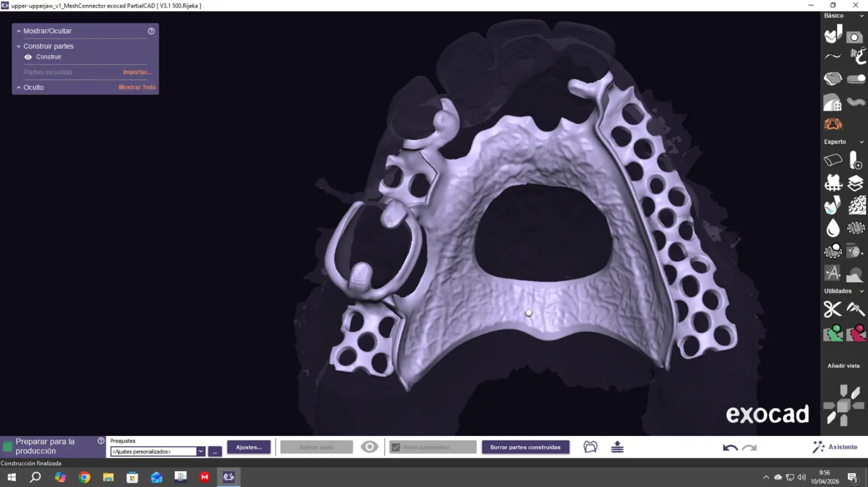Undo the last action
This screenshot has width=868, height=487.
(730, 447)
